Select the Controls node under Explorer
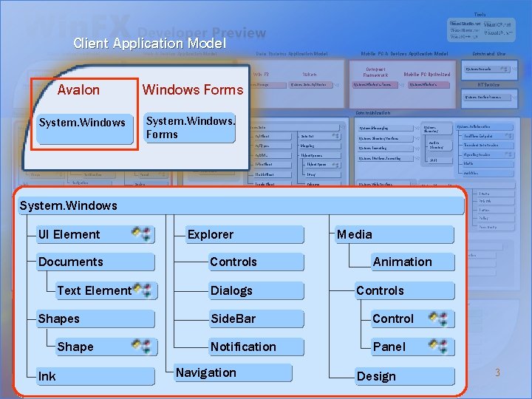This screenshot has height=399, width=532. [256, 262]
